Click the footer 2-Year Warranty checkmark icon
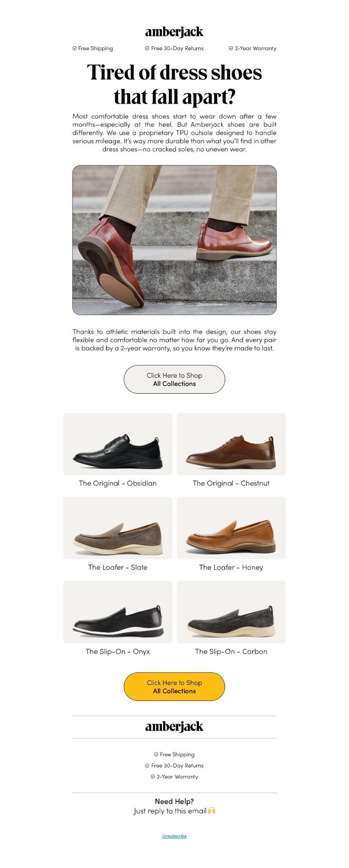349x868 pixels. [153, 776]
